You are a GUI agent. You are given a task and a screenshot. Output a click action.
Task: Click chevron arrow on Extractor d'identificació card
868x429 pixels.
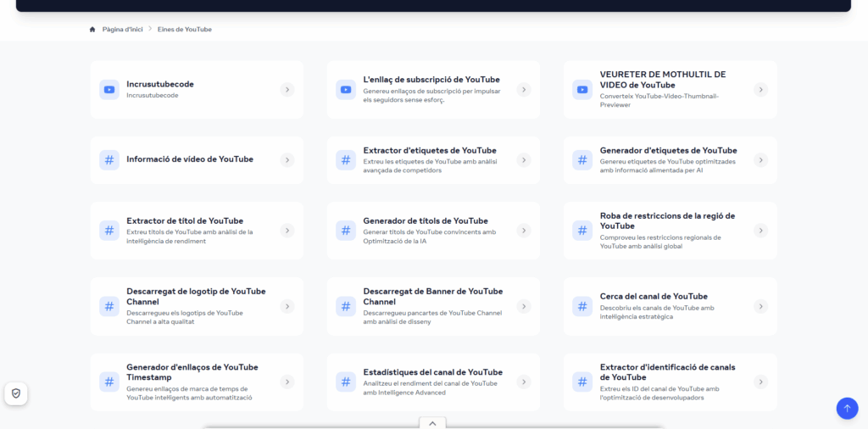click(760, 382)
